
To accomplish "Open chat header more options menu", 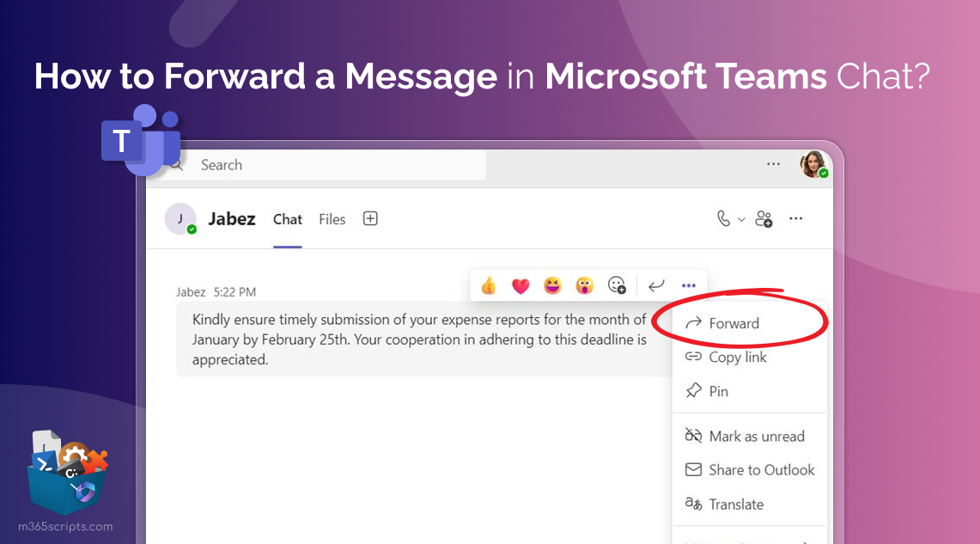I will [x=795, y=218].
